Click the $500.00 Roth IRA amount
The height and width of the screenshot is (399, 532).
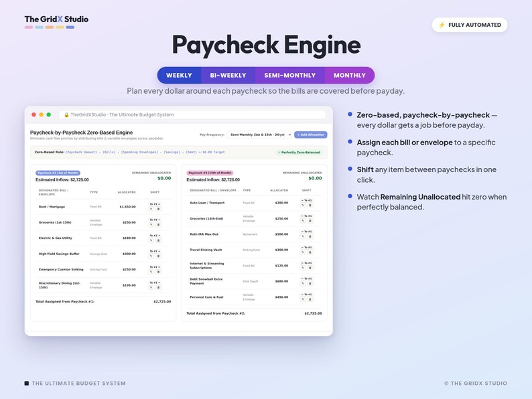tap(281, 234)
